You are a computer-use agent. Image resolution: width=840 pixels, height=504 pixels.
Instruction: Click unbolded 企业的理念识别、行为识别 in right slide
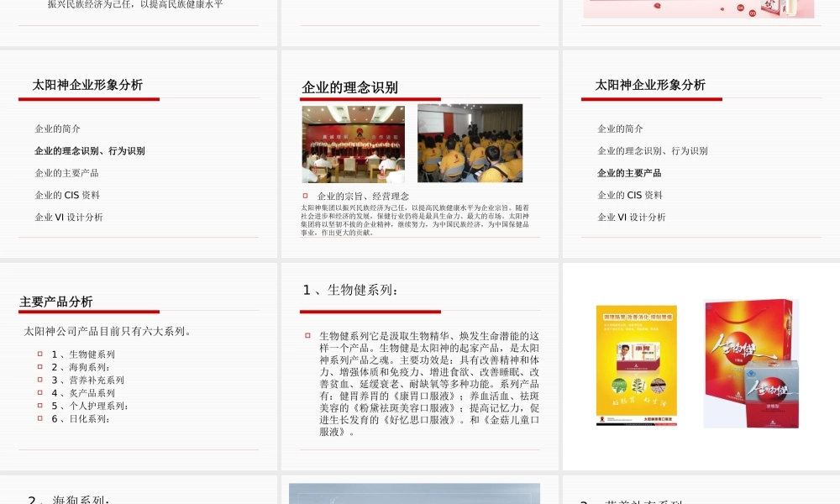pyautogui.click(x=653, y=151)
